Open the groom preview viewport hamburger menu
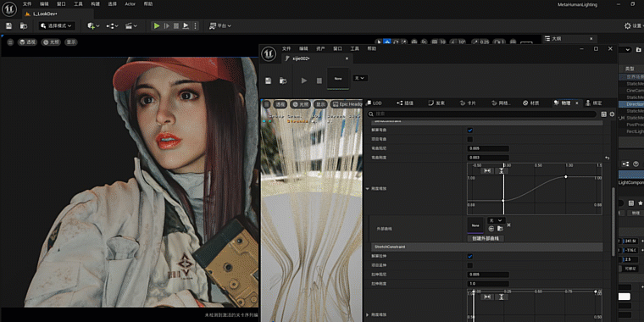Screen dimensions: 644x322 267,104
